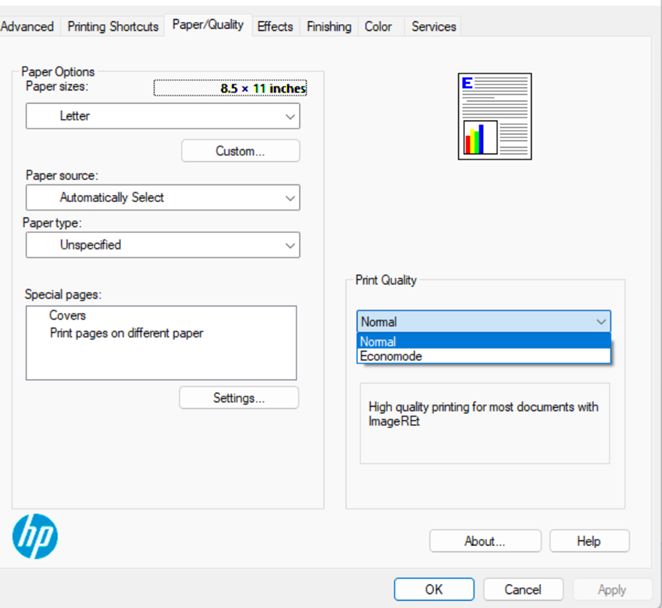Choose Normal in the open quality list
Viewport: 662px width, 608px height.
484,341
